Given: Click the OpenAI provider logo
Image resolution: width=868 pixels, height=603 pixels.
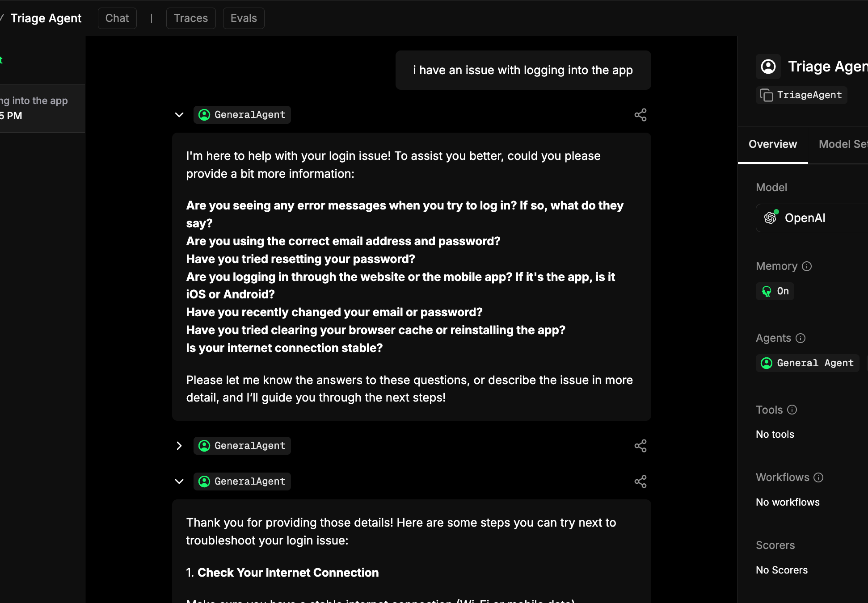Looking at the screenshot, I should click(771, 218).
